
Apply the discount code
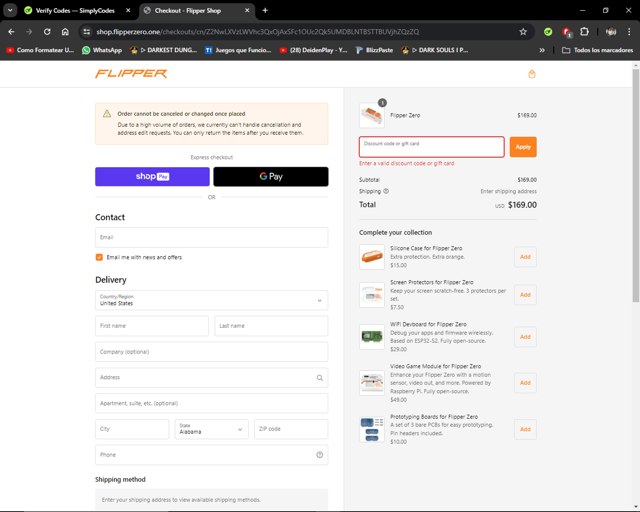click(523, 147)
